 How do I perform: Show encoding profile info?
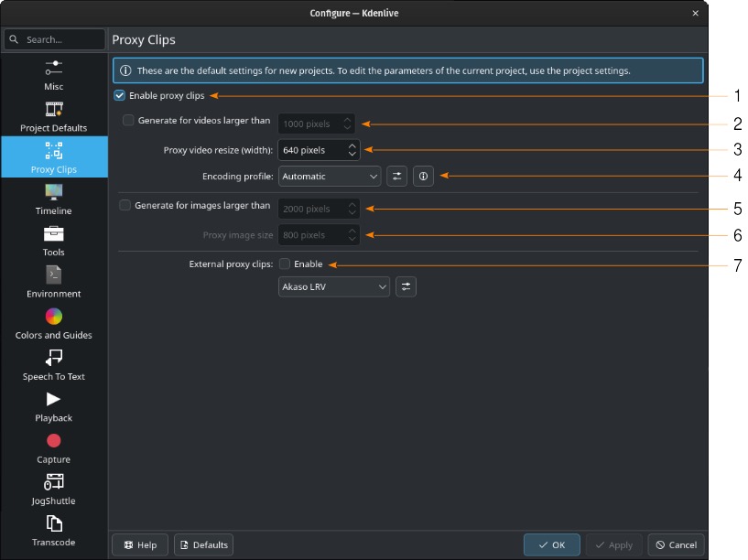click(423, 177)
